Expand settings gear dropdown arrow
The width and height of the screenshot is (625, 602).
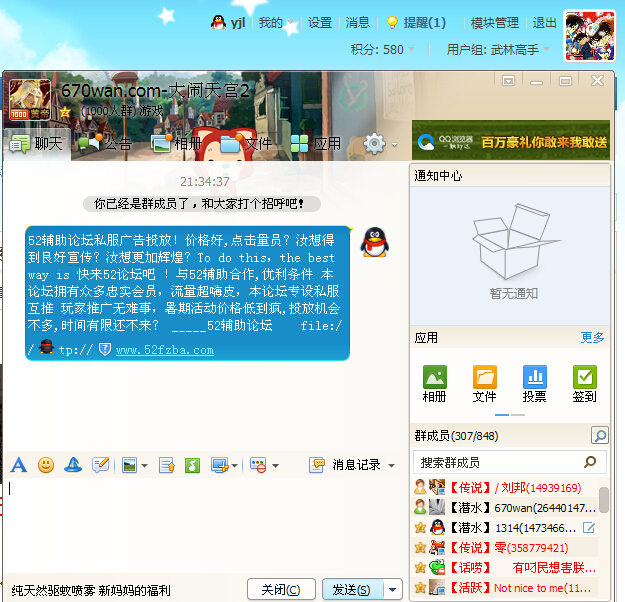point(394,144)
